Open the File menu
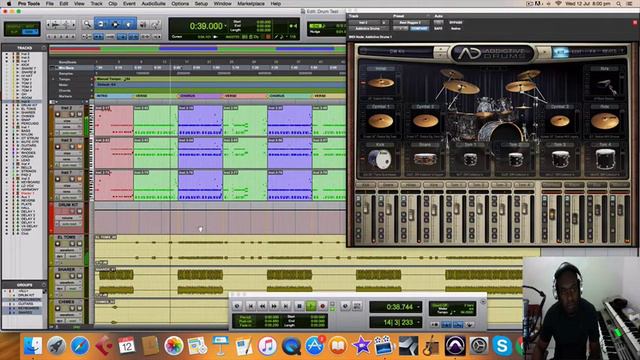Screen dimensions: 640x360 49,4
